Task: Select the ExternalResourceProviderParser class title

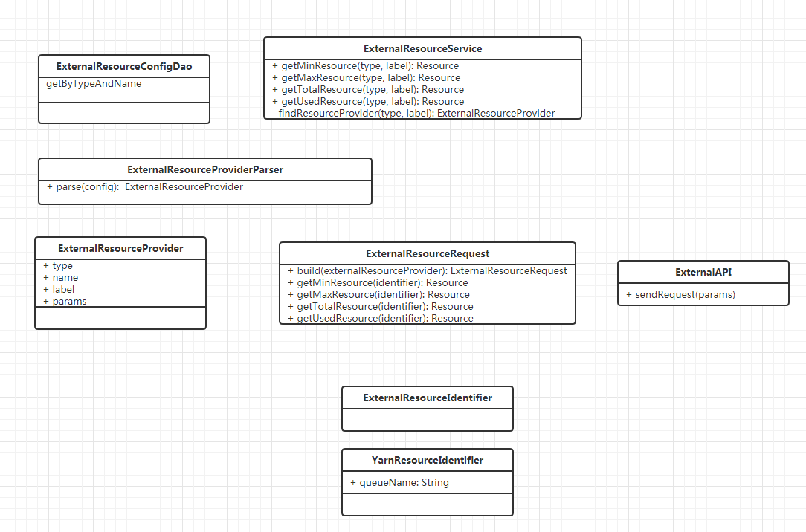Action: click(205, 170)
